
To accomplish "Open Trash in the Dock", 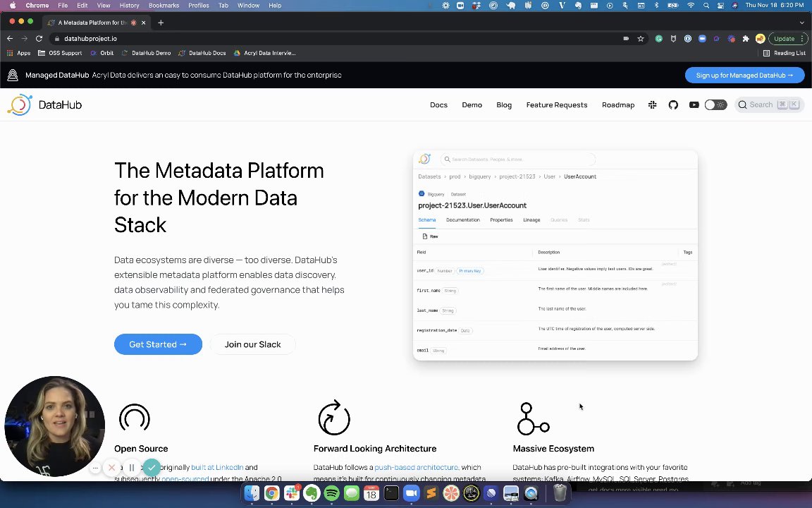I will tap(560, 493).
